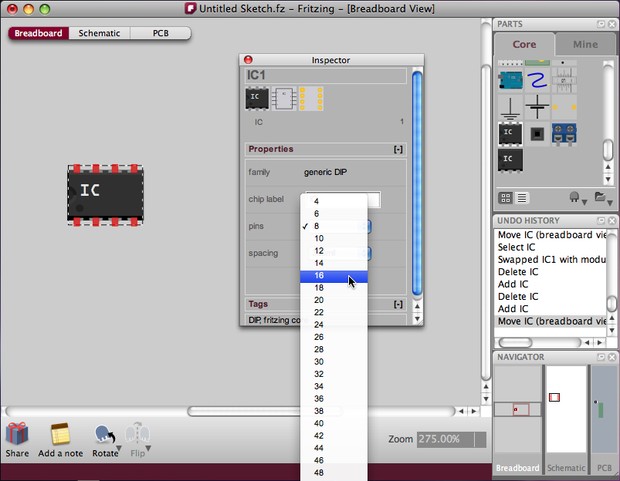Open the part creator dropdown icon in Parts
The height and width of the screenshot is (481, 620).
pyautogui.click(x=577, y=198)
